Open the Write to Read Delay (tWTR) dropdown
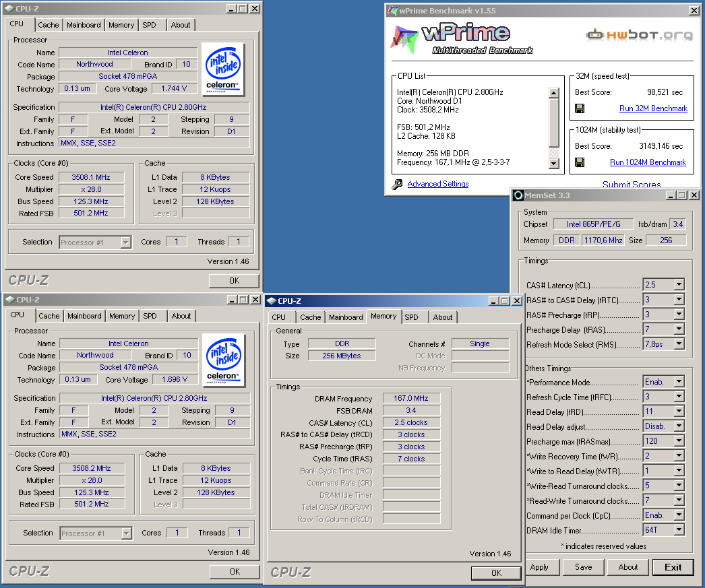The width and height of the screenshot is (705, 588). coord(679,470)
